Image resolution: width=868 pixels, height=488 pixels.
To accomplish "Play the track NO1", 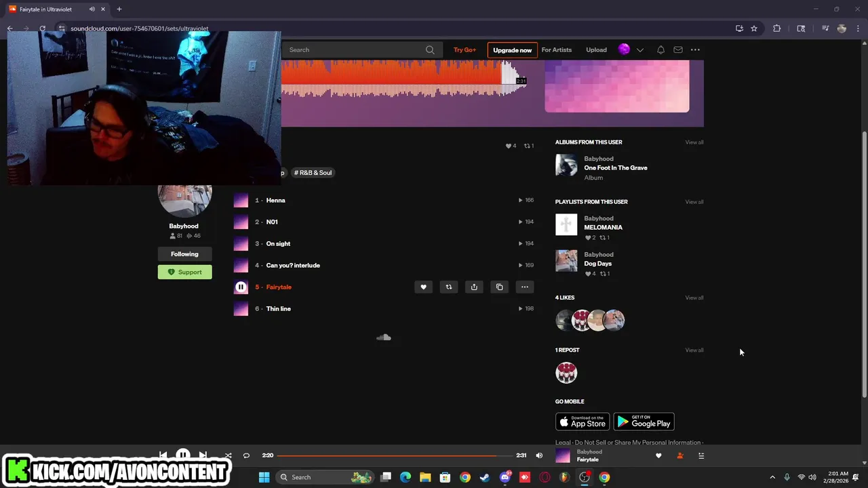I will (x=272, y=222).
